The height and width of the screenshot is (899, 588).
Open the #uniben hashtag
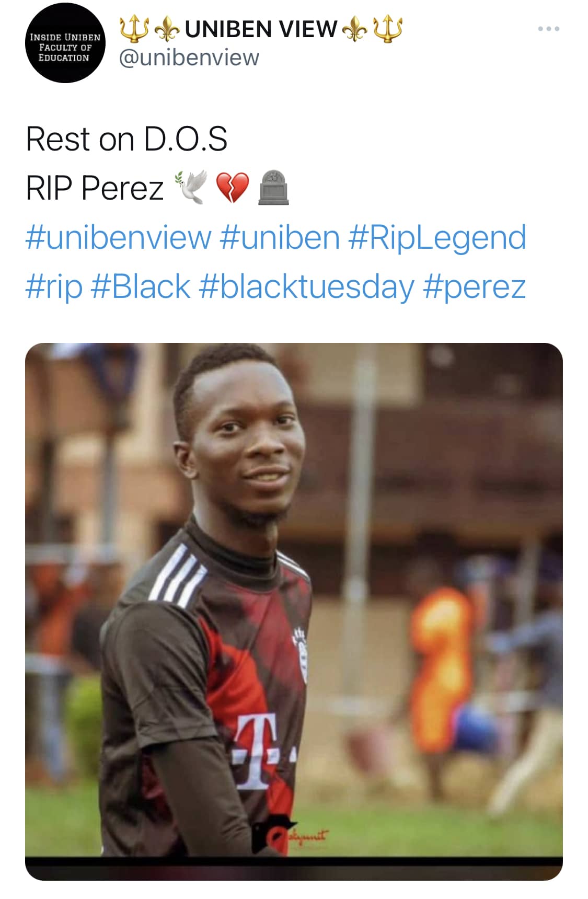[280, 237]
